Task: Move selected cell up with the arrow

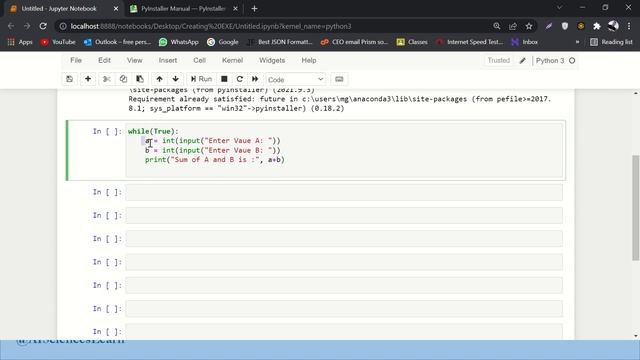Action: point(159,79)
